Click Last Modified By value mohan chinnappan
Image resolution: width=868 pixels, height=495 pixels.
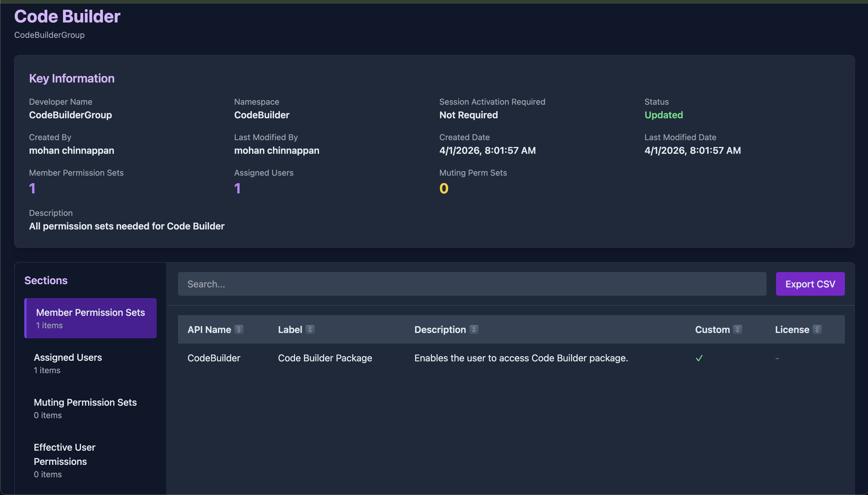[277, 150]
